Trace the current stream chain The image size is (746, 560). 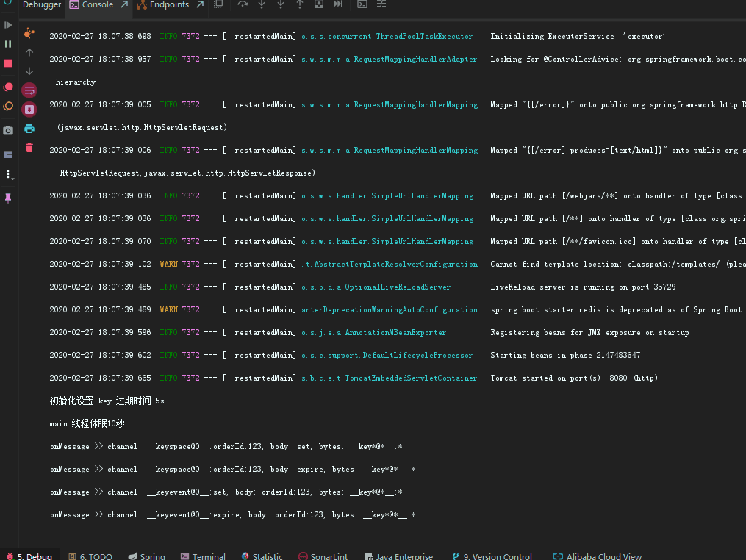[x=381, y=4]
